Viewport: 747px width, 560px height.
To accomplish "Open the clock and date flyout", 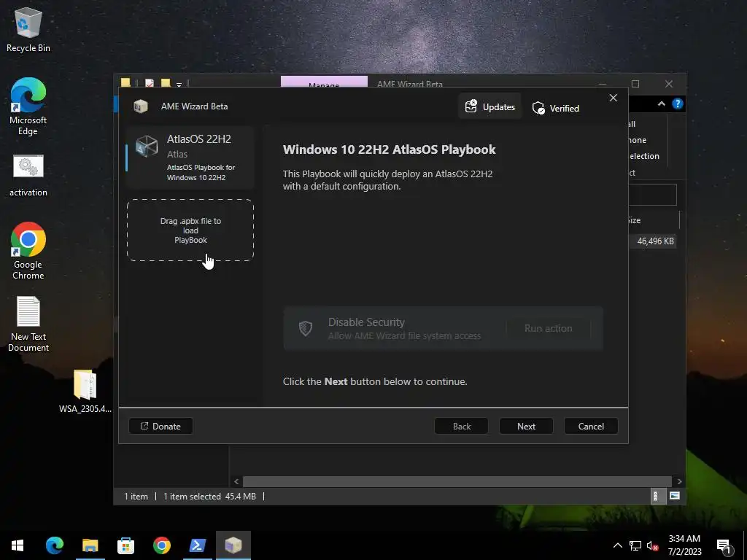I will pyautogui.click(x=684, y=545).
